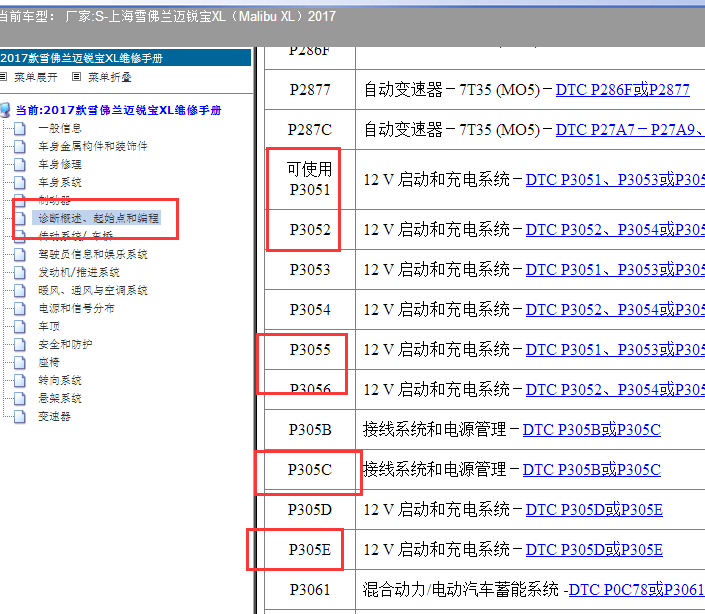
Task: Click the page icon beside 车身系统
Action: pos(19,182)
